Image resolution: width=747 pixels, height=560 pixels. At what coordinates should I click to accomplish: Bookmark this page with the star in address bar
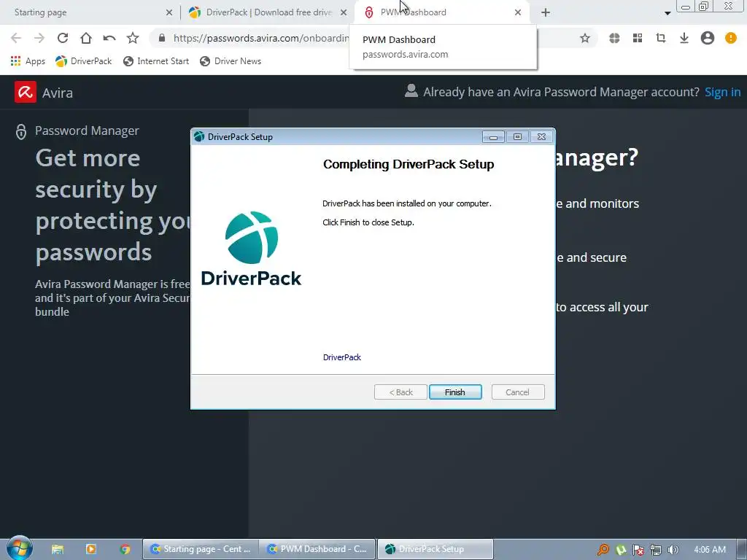(585, 38)
